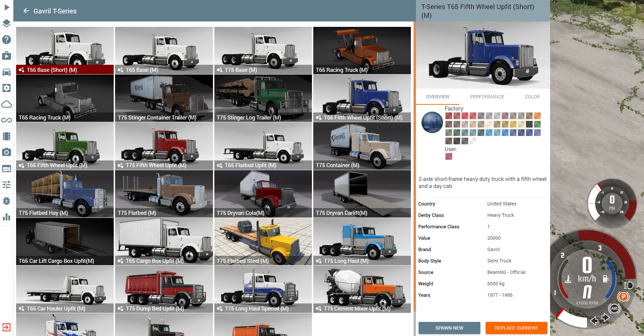Click the play icon in the sidebar
The image size is (644, 336).
(6, 7)
